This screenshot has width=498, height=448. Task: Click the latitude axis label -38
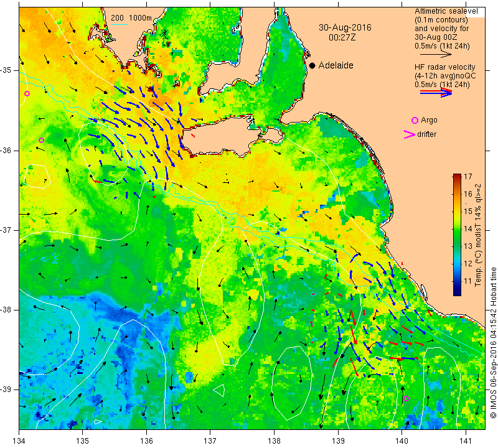pos(6,309)
